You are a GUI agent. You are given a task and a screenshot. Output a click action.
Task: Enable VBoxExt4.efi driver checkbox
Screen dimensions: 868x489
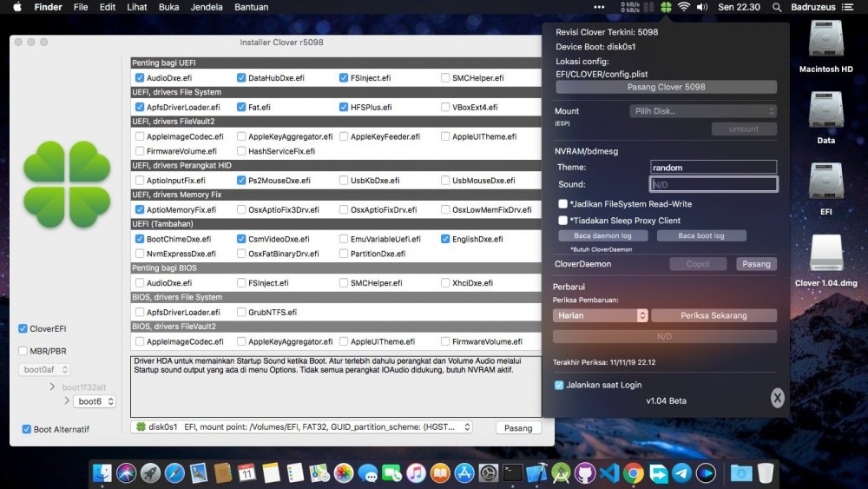tap(445, 107)
